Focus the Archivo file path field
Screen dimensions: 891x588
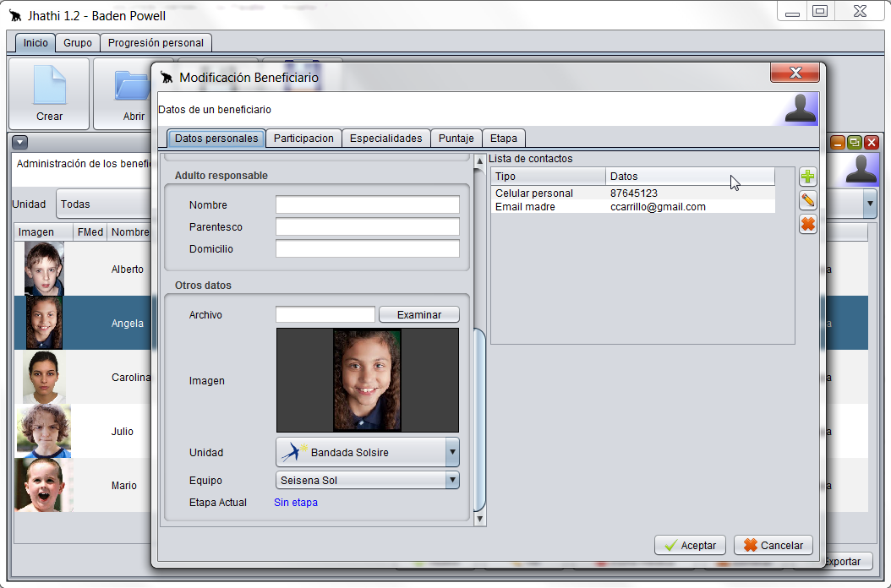(325, 314)
